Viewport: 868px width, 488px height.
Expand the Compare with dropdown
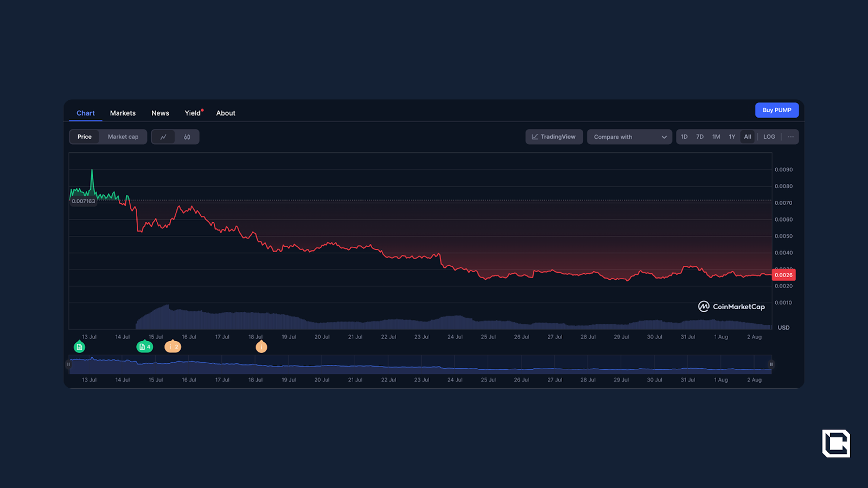[x=629, y=137]
